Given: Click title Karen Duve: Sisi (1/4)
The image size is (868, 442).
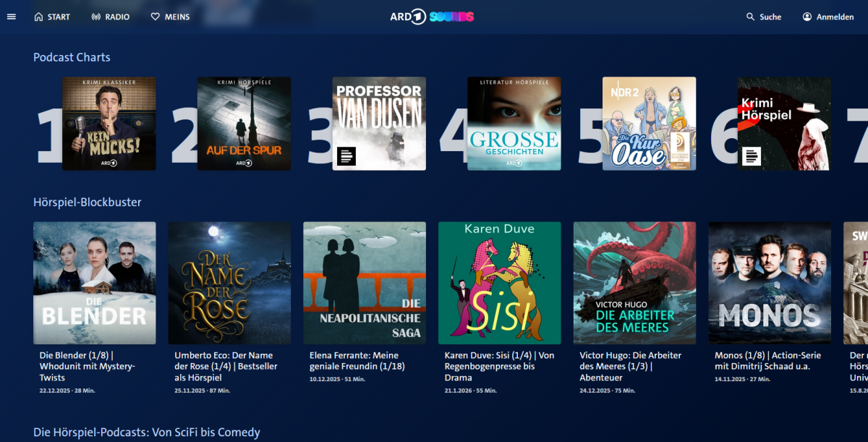Looking at the screenshot, I should point(499,367).
